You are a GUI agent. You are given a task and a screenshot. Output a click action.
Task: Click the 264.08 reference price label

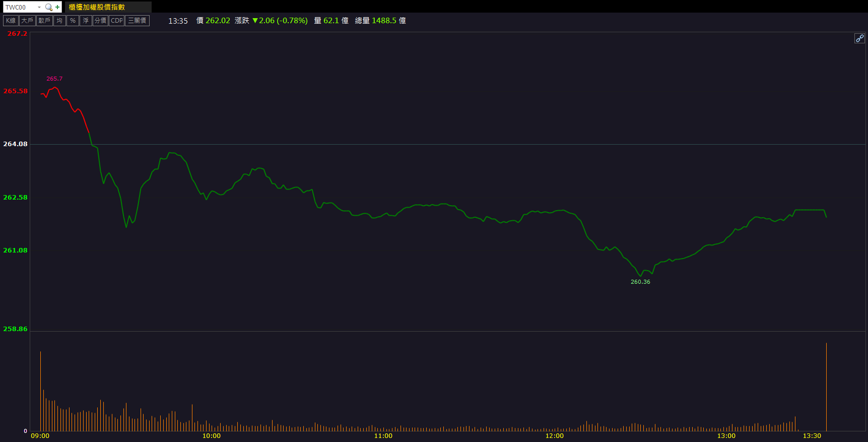pos(15,144)
